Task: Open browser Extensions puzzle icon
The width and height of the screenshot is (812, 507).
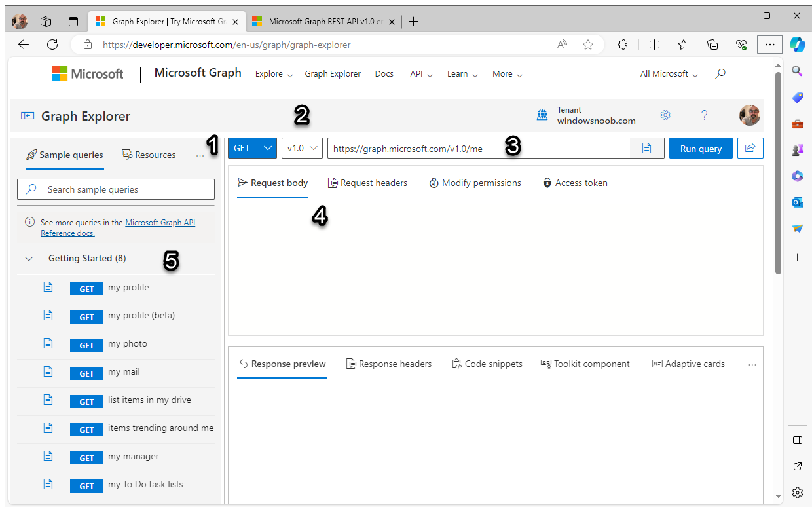Action: pyautogui.click(x=623, y=45)
